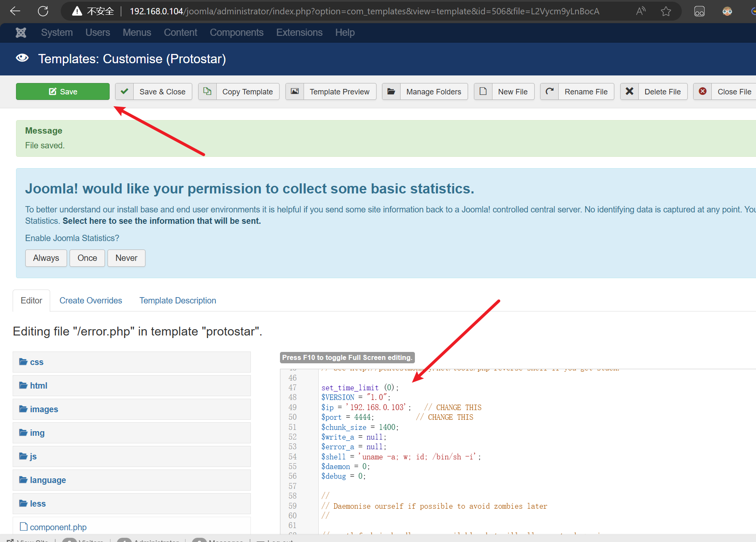Click the file icon next to component.php
Screen dimensions: 756x542
24,527
